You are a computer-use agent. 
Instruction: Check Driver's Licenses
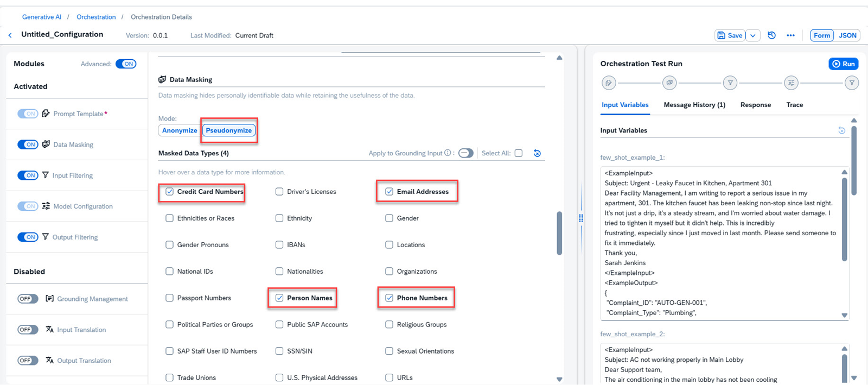279,192
